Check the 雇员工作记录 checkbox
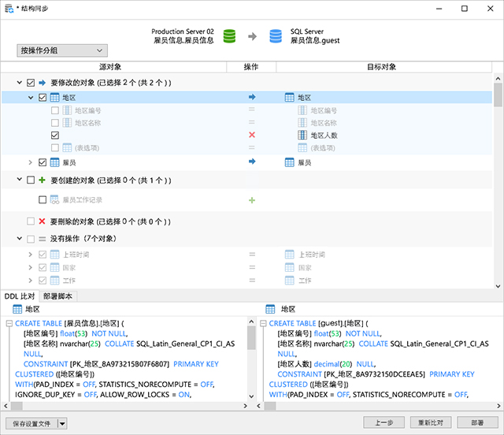The width and height of the screenshot is (504, 435). (43, 200)
